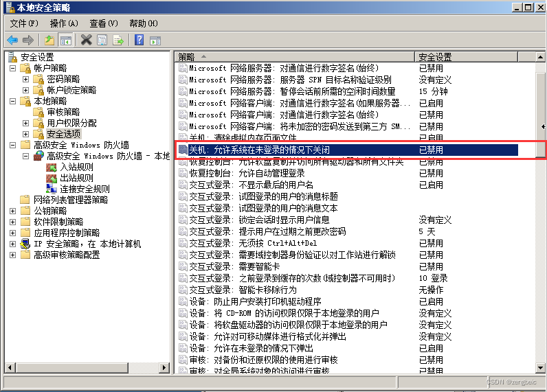The image size is (547, 392).
Task: Expand the 安全选项 tree node
Action: (26, 134)
